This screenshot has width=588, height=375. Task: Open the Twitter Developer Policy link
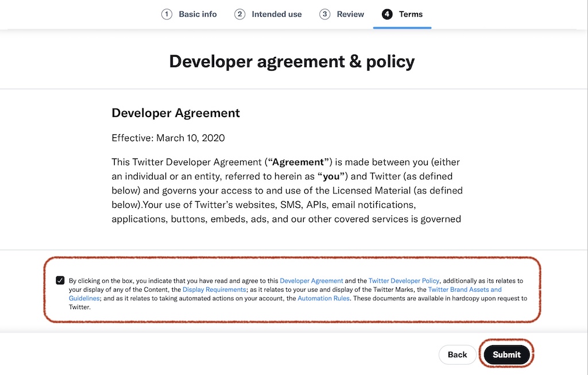pos(404,281)
